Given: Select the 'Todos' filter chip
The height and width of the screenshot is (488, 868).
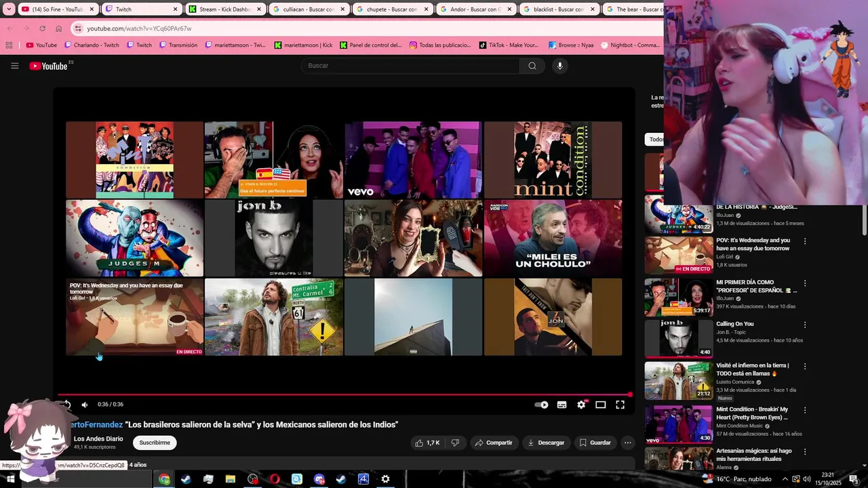Looking at the screenshot, I should click(x=655, y=140).
